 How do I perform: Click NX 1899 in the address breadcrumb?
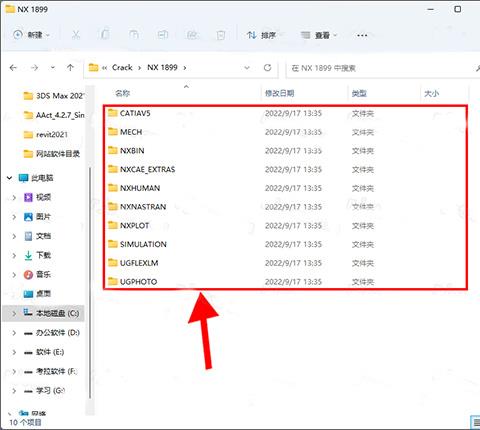click(x=162, y=68)
